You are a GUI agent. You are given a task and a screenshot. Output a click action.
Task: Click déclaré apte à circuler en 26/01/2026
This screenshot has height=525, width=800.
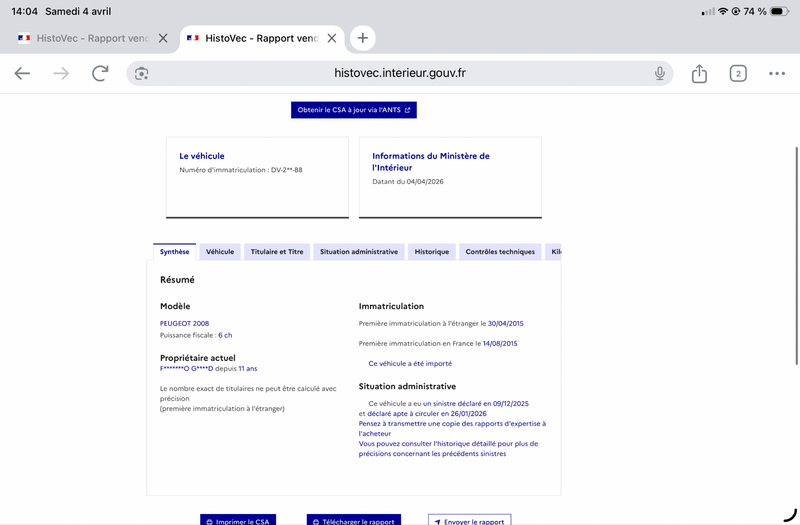(427, 414)
